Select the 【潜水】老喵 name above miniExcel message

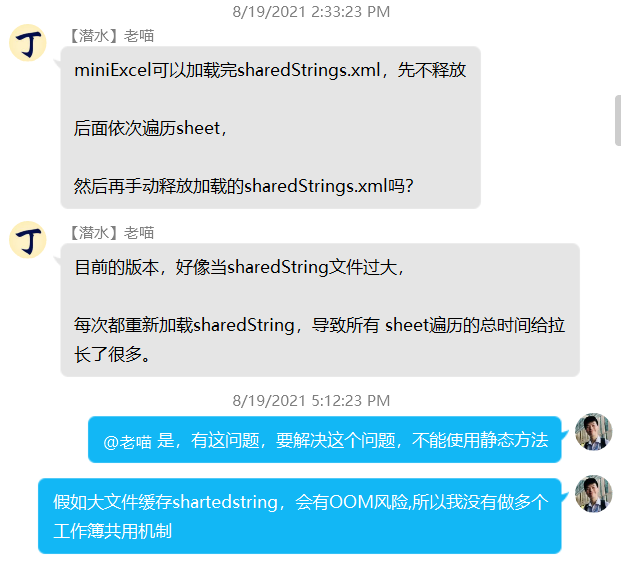[x=111, y=36]
